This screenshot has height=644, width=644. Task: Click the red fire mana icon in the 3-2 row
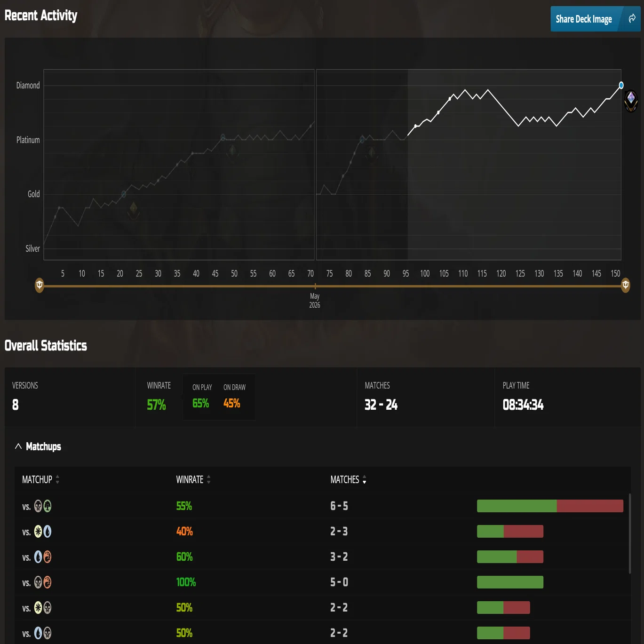point(48,557)
